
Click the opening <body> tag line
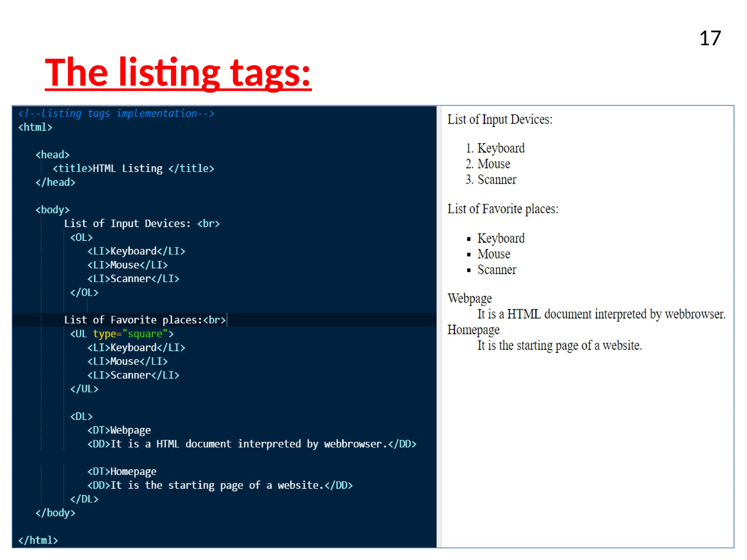click(x=52, y=210)
